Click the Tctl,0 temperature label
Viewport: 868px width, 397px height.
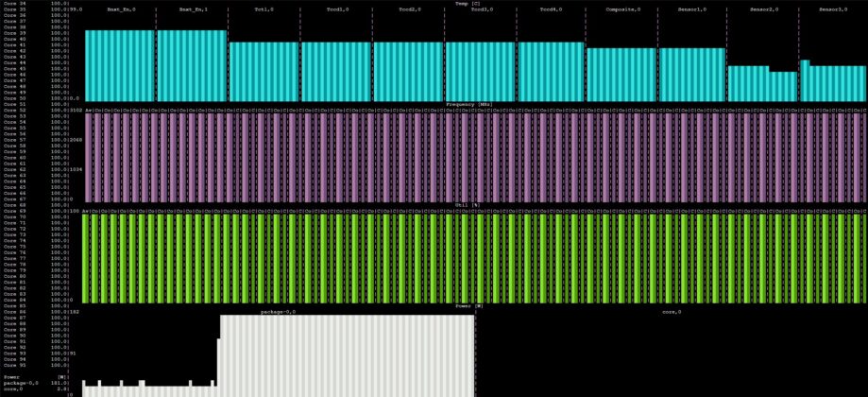coord(264,9)
